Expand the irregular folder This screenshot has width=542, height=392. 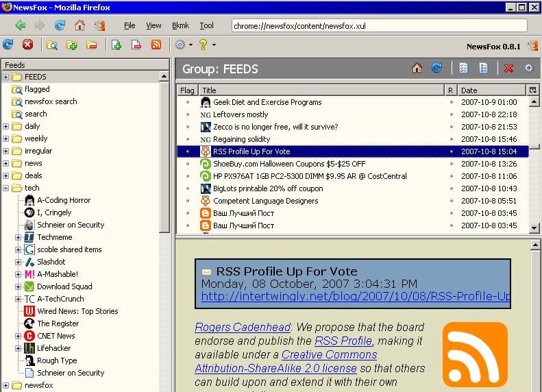click(x=5, y=151)
